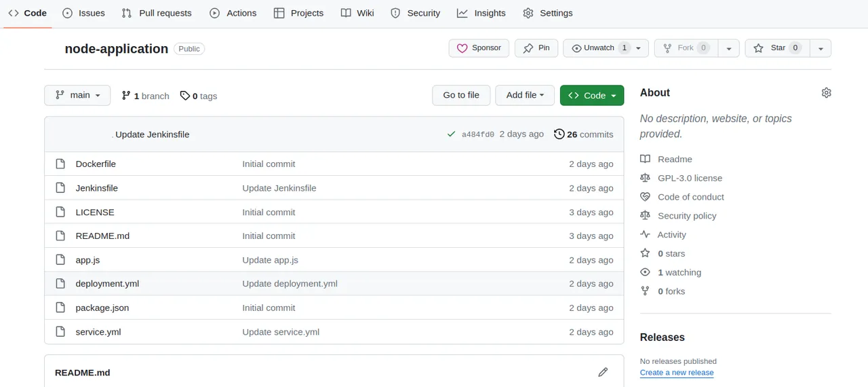Open the Security tab
This screenshot has height=387, width=868.
416,13
